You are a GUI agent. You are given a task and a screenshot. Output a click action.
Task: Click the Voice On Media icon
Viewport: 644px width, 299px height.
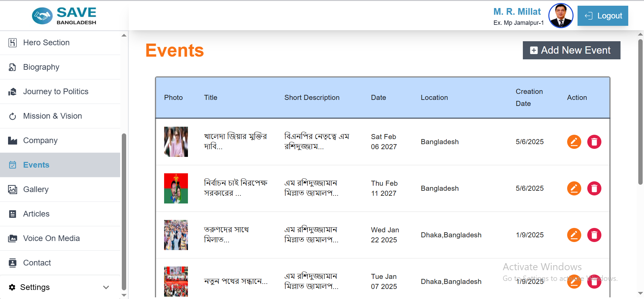tap(12, 238)
